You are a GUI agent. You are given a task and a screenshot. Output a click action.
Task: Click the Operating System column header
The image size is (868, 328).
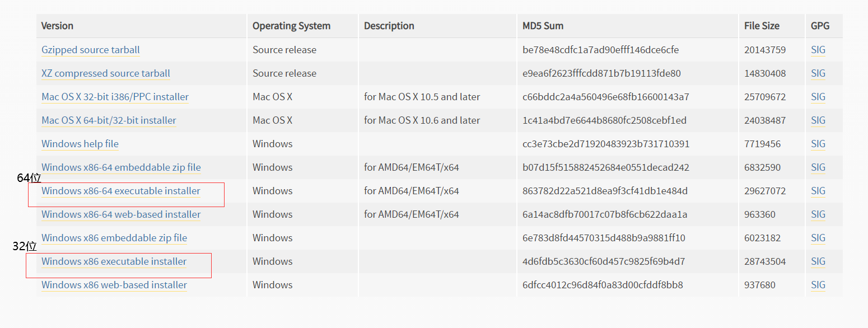[x=291, y=26]
